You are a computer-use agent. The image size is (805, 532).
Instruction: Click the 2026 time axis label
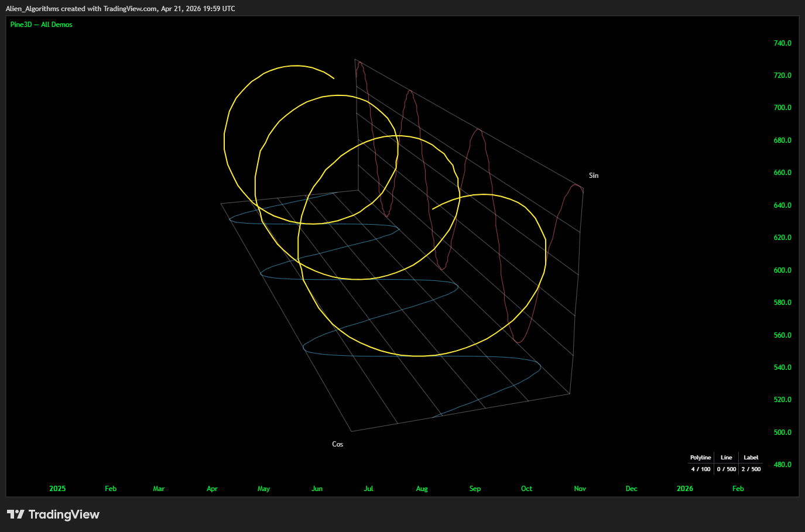(685, 489)
